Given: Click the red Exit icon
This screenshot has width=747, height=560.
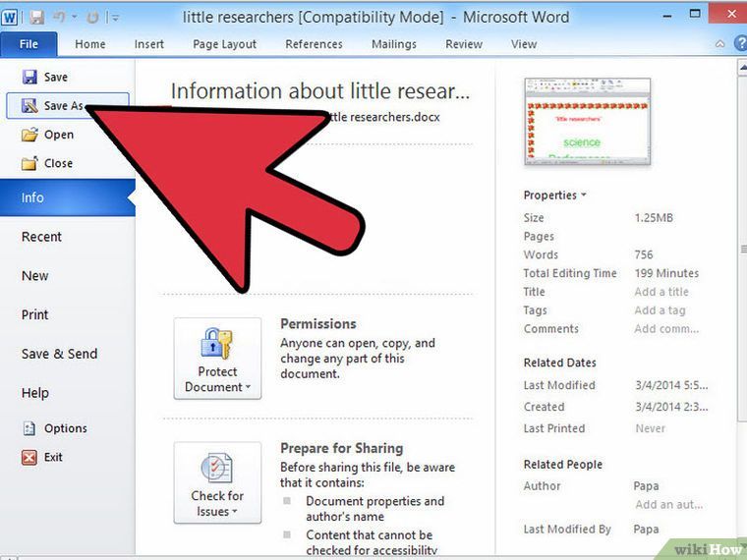Looking at the screenshot, I should point(29,457).
